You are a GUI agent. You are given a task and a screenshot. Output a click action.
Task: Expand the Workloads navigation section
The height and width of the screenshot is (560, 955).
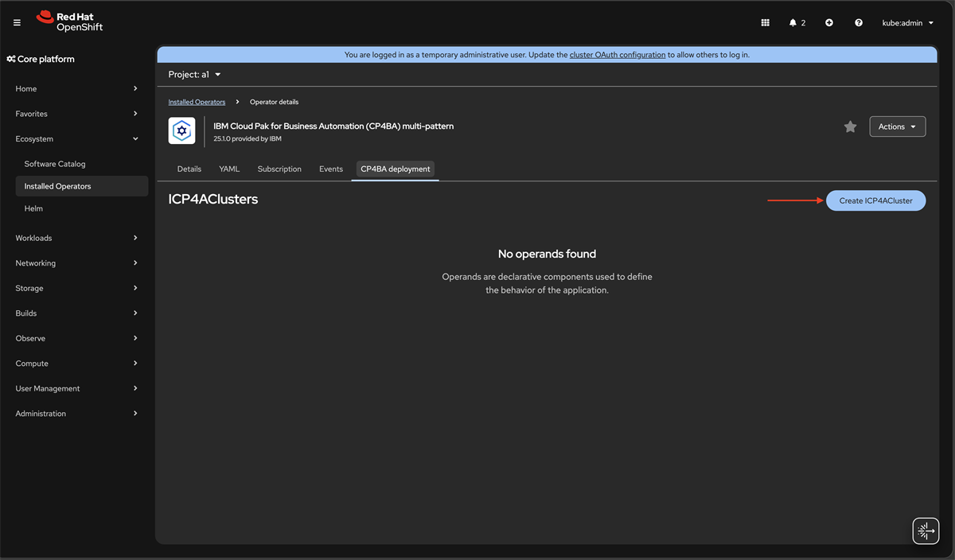[76, 238]
